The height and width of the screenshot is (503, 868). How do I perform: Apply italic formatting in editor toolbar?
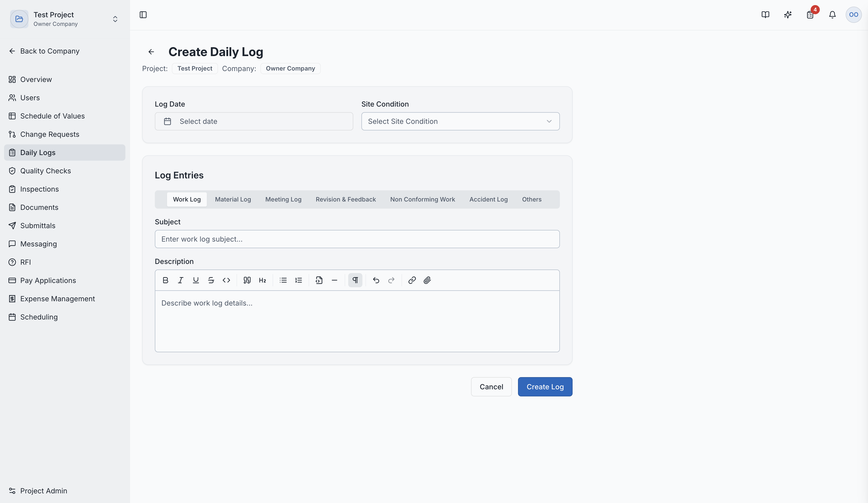(x=180, y=280)
